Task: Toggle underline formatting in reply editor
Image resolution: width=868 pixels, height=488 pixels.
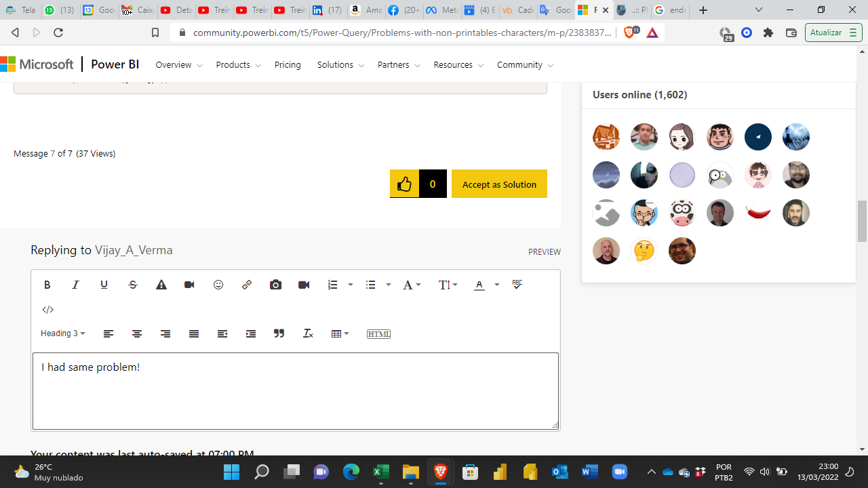Action: tap(104, 285)
